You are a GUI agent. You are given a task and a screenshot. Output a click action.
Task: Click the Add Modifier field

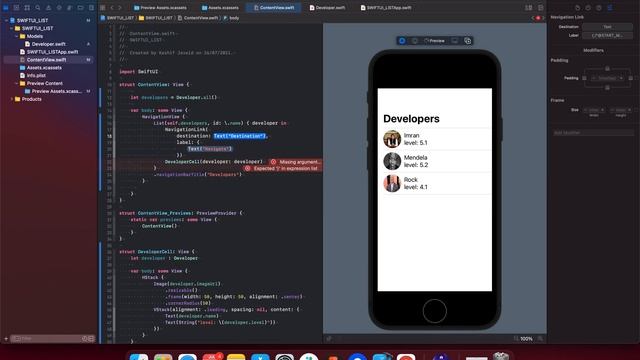[x=593, y=133]
